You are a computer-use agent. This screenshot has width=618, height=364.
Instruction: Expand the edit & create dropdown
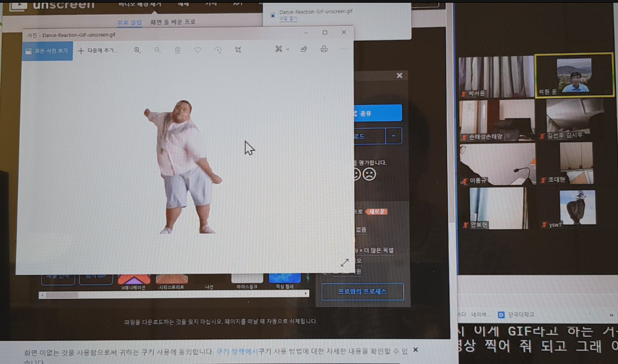click(282, 49)
